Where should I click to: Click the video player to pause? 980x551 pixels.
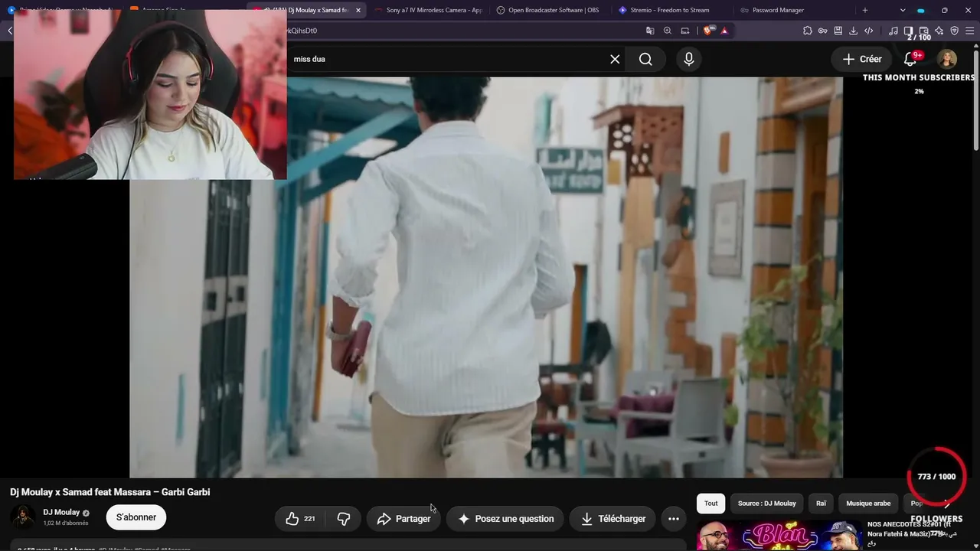[x=486, y=277]
